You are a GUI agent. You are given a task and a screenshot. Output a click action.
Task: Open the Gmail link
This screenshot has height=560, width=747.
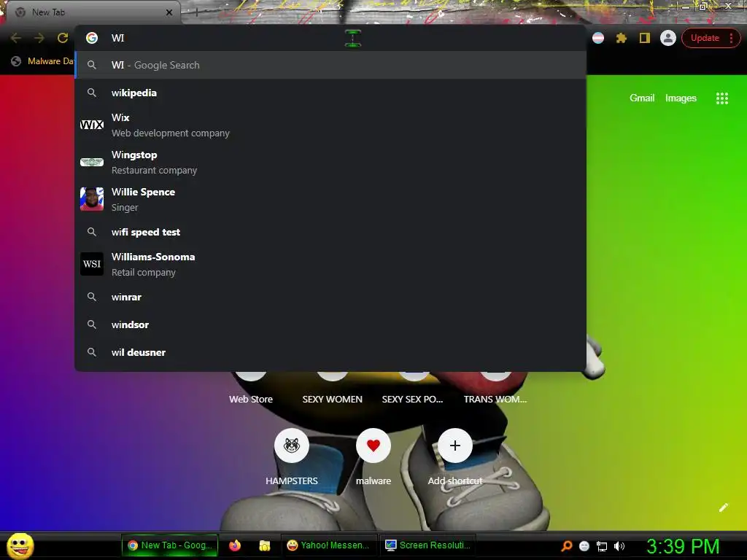pos(642,98)
